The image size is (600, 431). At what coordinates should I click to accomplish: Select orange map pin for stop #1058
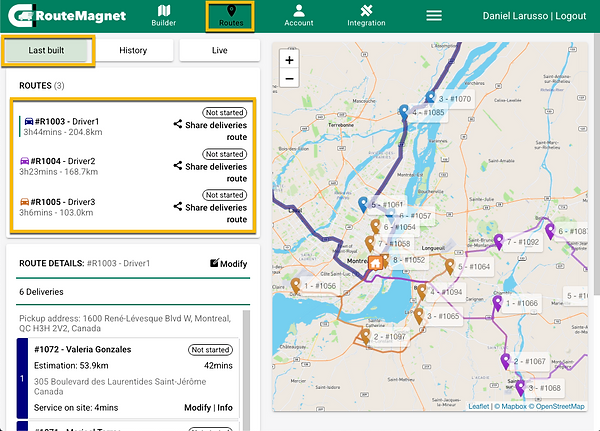(x=370, y=243)
